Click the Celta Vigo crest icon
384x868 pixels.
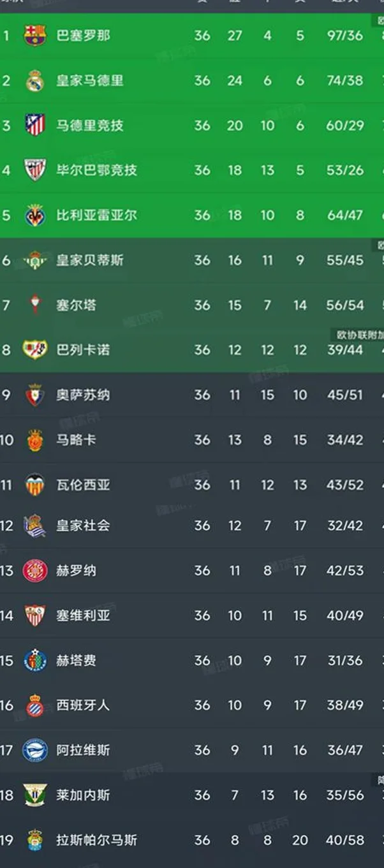coord(35,305)
